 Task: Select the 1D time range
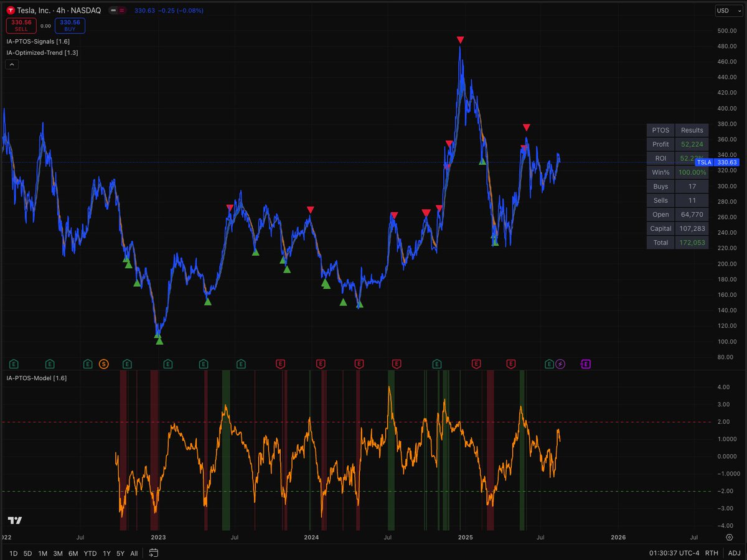pyautogui.click(x=12, y=553)
